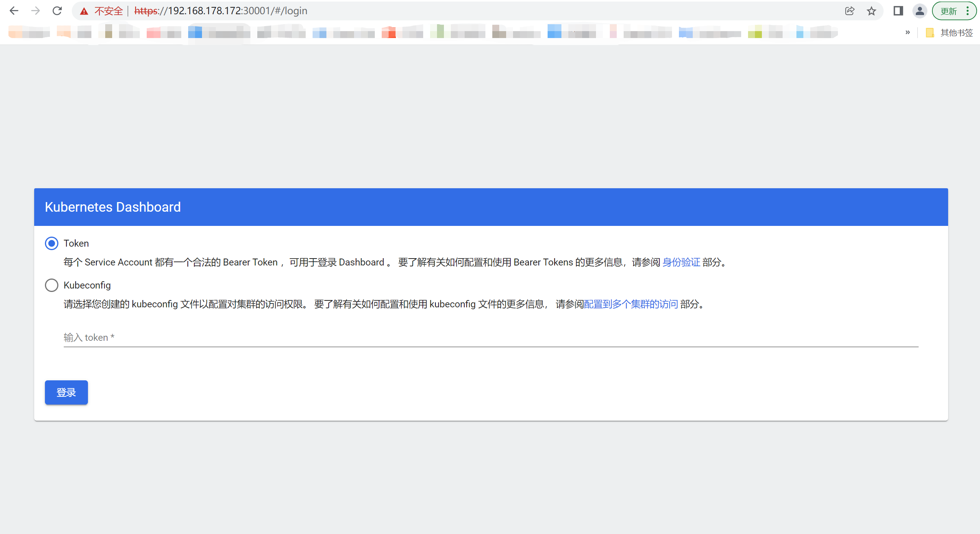Image resolution: width=980 pixels, height=534 pixels.
Task: Click the 更新 update button
Action: pyautogui.click(x=949, y=11)
